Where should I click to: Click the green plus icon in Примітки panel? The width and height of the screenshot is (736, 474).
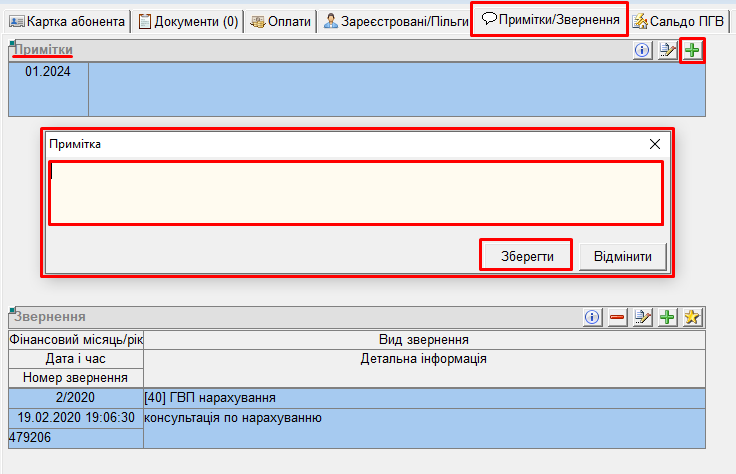(x=692, y=50)
